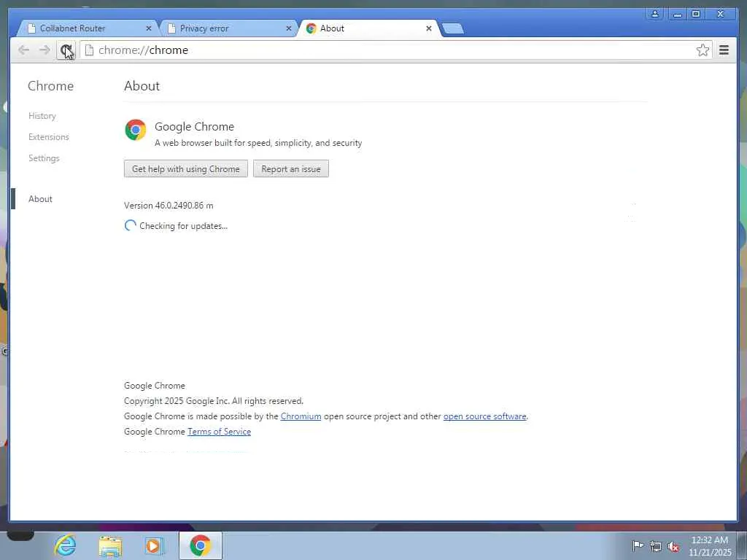
Task: Open the Chrome hamburger menu
Action: click(724, 50)
